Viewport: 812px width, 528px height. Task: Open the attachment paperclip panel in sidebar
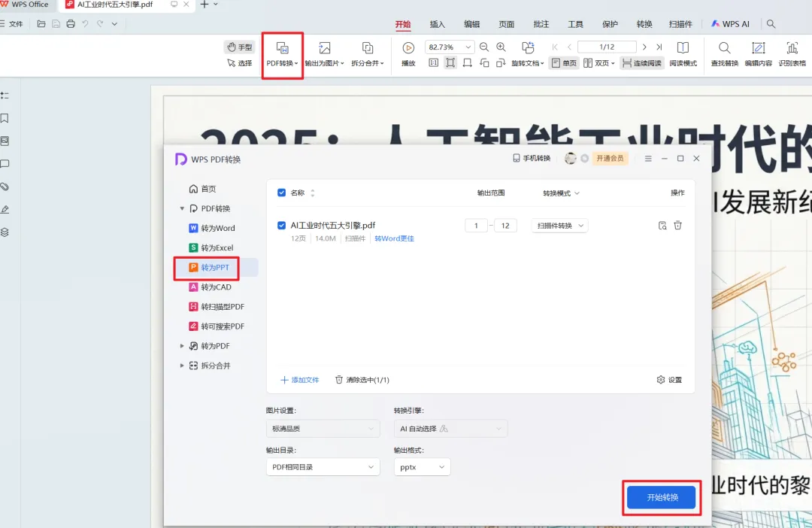(x=5, y=187)
